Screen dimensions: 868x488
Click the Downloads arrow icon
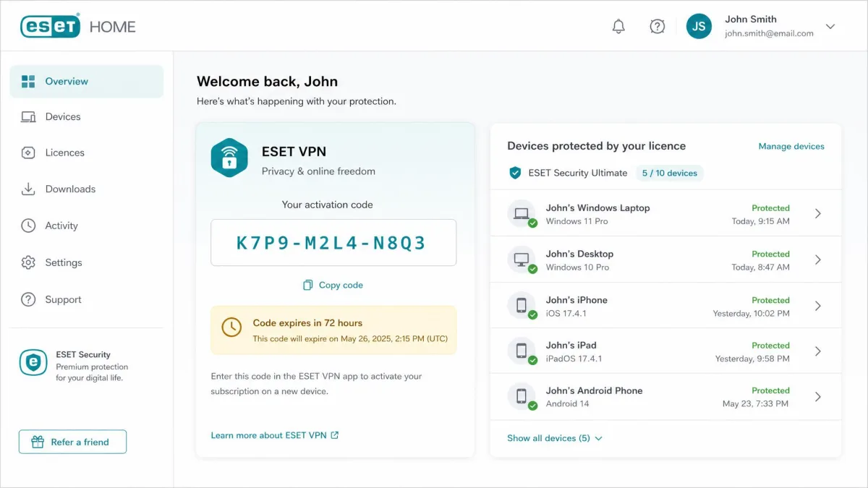tap(28, 189)
